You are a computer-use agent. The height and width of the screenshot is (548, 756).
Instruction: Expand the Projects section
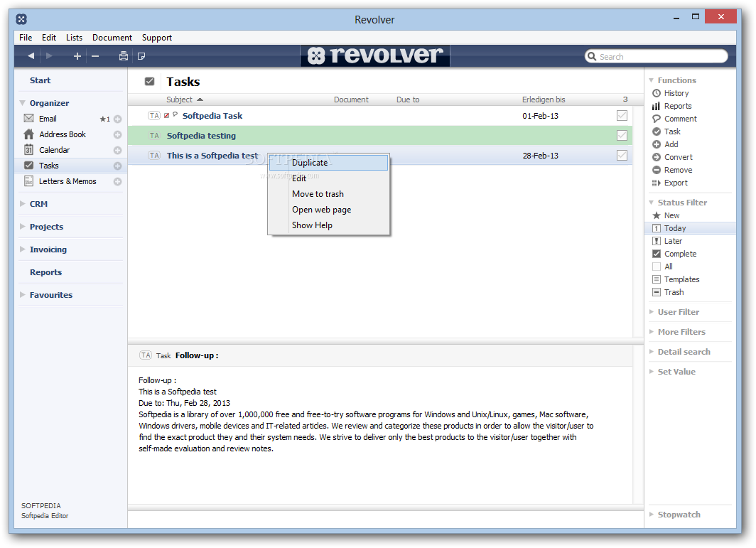(22, 226)
